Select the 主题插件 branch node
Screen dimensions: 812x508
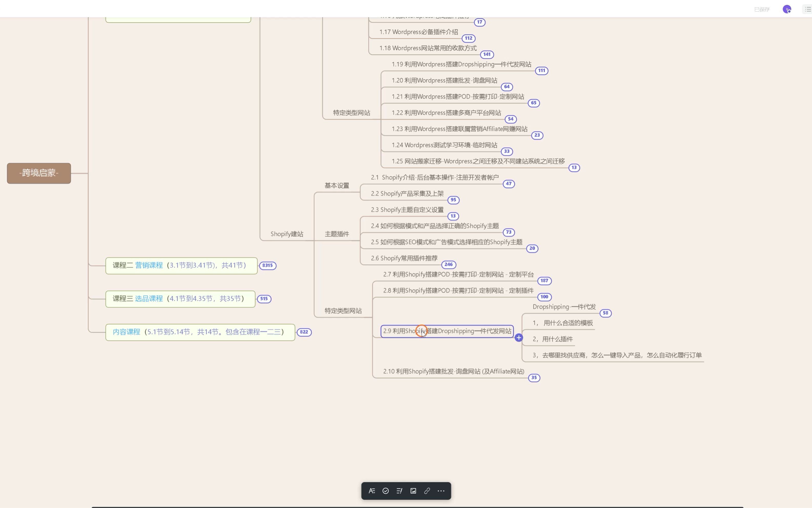point(337,234)
